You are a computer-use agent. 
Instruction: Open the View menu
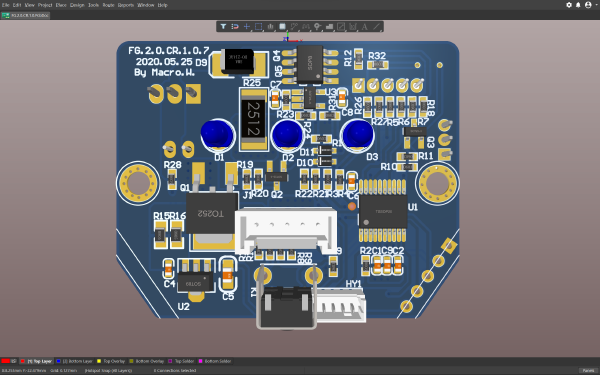29,5
